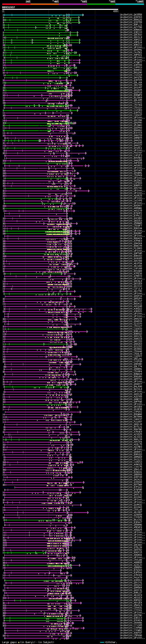Screen dimensions: 146x644
Task: Open hit UniRef100_B8AG26
Action: click(x=131, y=20)
